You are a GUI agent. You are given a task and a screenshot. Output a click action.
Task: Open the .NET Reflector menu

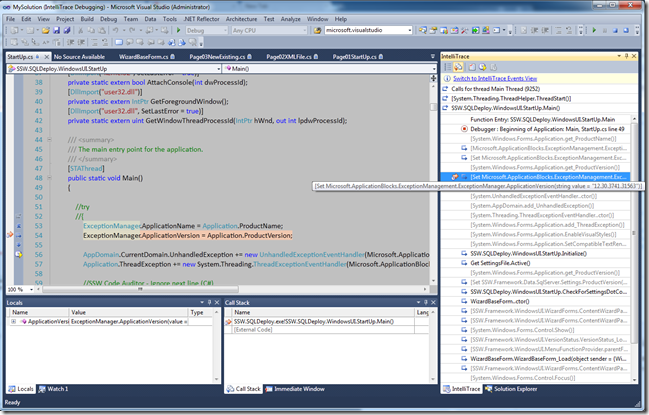tap(201, 19)
